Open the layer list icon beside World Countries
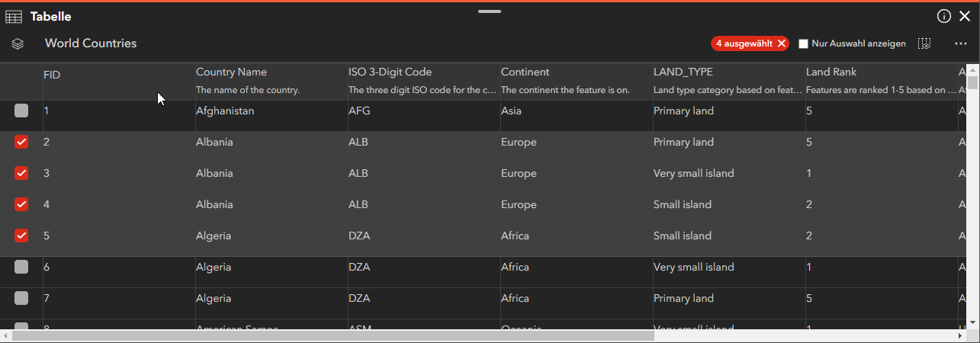Viewport: 980px width, 343px height. coord(18,44)
